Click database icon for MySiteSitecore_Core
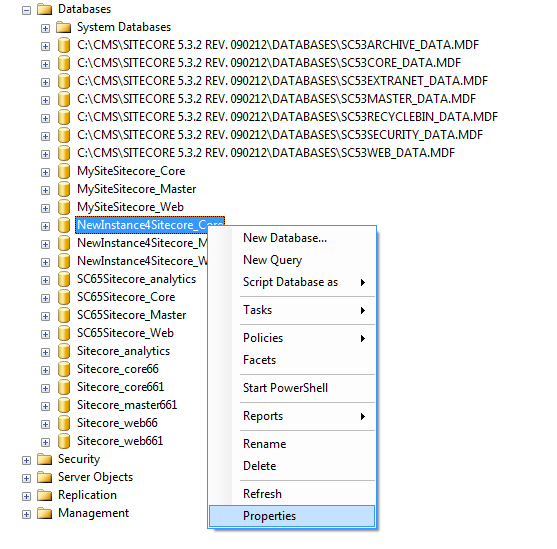Screen dimensions: 557x549 [64, 171]
